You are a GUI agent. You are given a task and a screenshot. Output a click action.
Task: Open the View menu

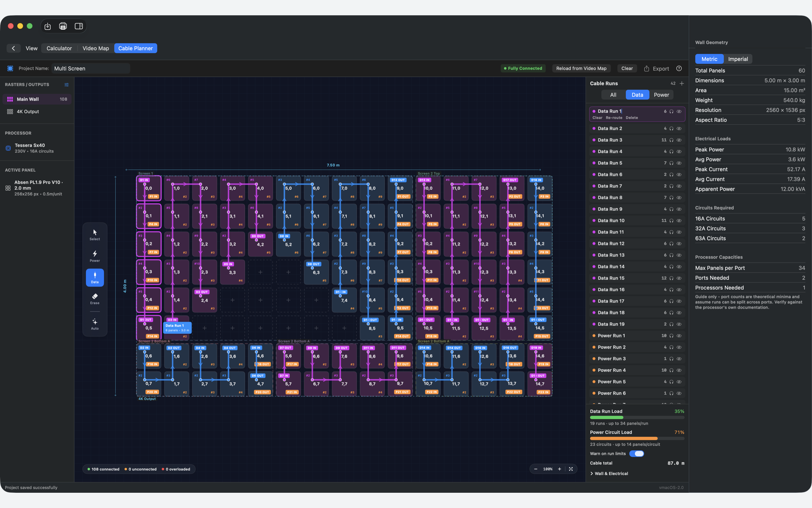(x=32, y=48)
